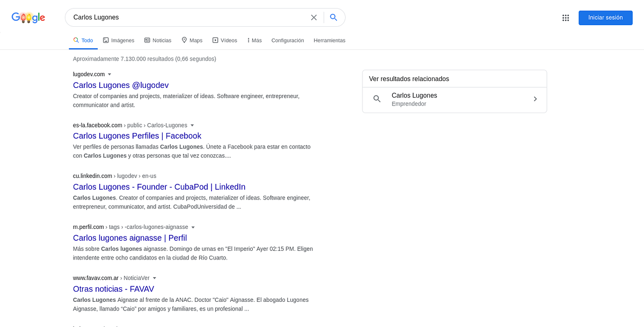Image resolution: width=644 pixels, height=327 pixels.
Task: Select Carlos Lugones Emprendedor related result
Action: (x=455, y=100)
